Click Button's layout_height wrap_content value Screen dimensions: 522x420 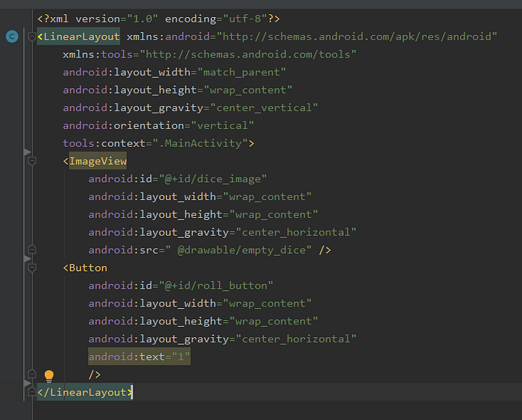pyautogui.click(x=274, y=322)
